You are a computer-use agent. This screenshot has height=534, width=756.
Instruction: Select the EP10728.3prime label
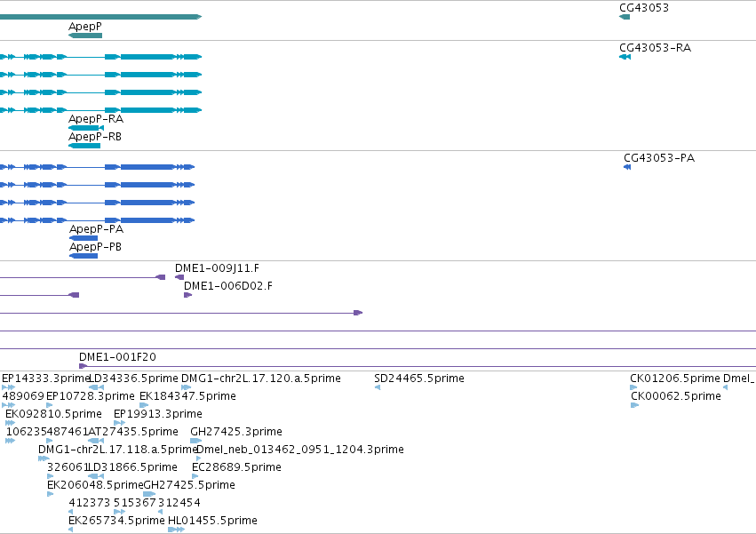[x=90, y=396]
